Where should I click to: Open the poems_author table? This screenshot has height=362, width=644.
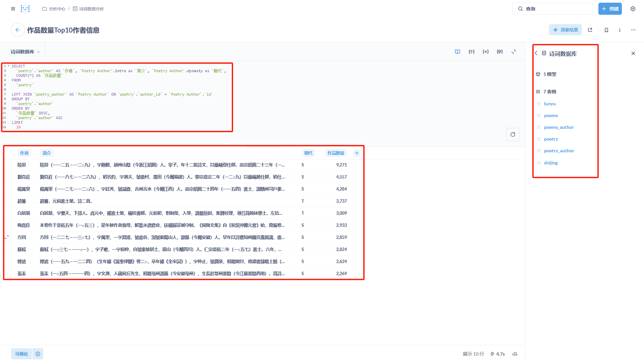[x=559, y=127]
